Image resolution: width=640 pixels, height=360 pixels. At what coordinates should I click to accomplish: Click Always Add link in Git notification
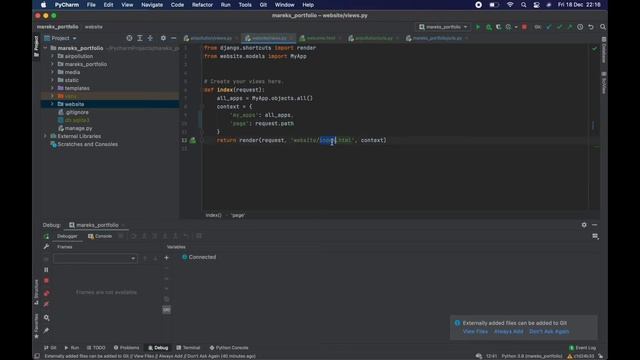pos(508,331)
